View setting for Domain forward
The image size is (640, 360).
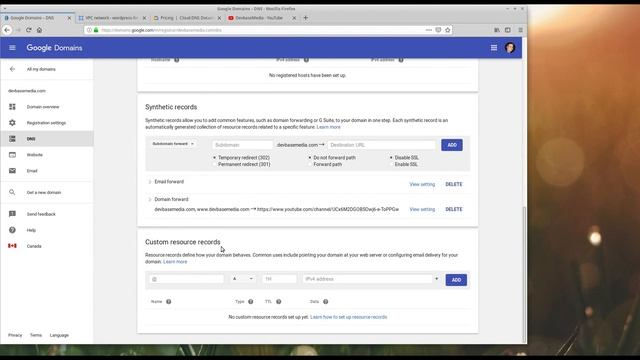coord(422,209)
